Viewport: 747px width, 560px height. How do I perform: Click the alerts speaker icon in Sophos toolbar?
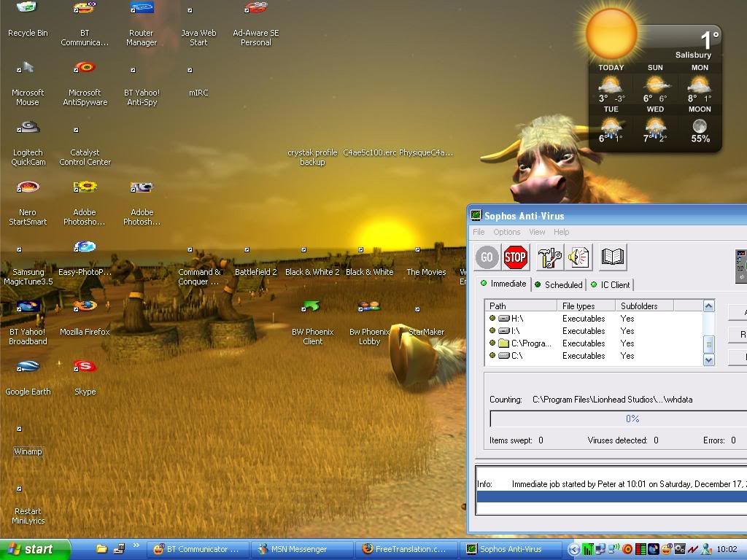[x=579, y=257]
